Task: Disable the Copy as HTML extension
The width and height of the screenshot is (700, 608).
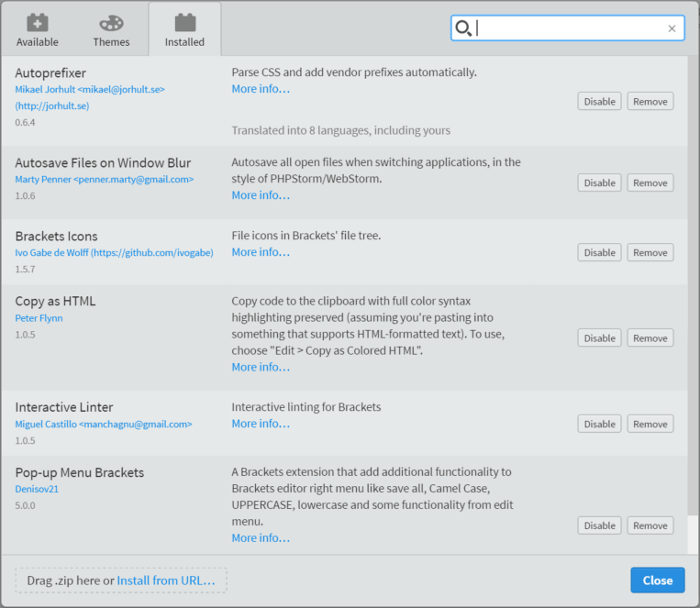Action: (x=599, y=337)
